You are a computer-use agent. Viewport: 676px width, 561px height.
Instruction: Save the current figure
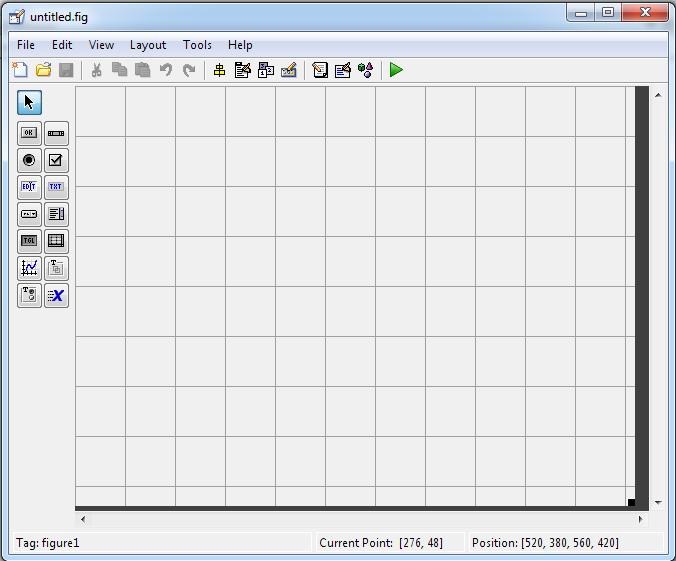pos(66,70)
